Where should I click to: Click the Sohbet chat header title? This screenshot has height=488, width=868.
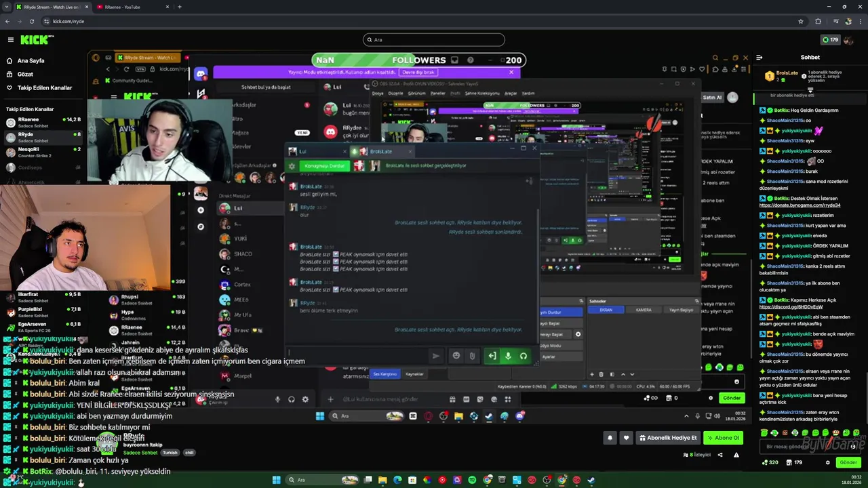click(x=810, y=57)
